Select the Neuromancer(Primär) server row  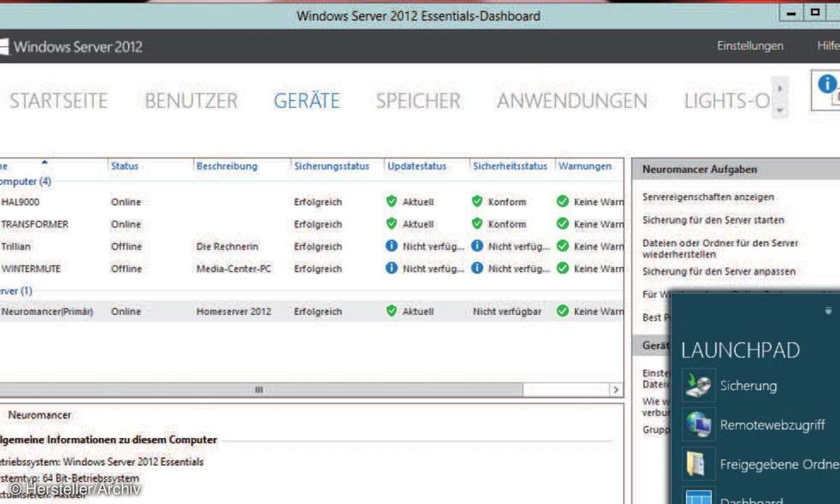pos(311,311)
